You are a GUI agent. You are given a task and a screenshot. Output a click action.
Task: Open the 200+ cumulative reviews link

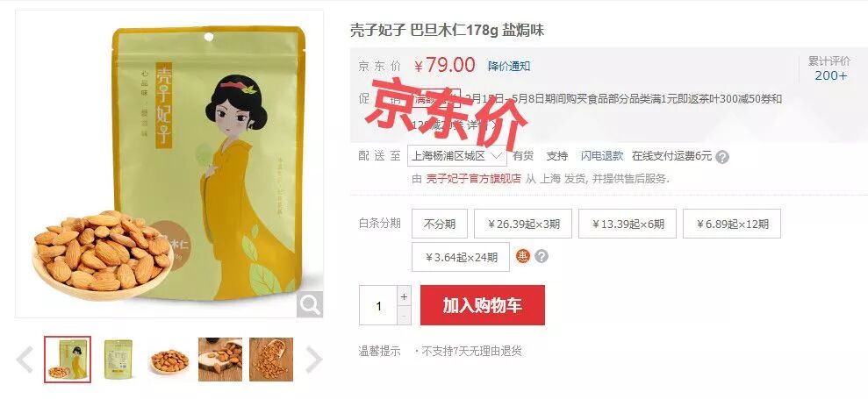(x=830, y=75)
